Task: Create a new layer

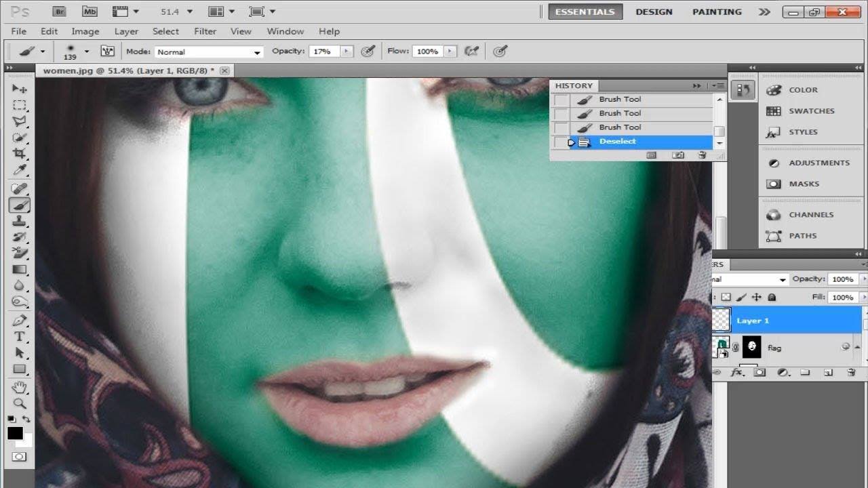Action: pyautogui.click(x=828, y=373)
